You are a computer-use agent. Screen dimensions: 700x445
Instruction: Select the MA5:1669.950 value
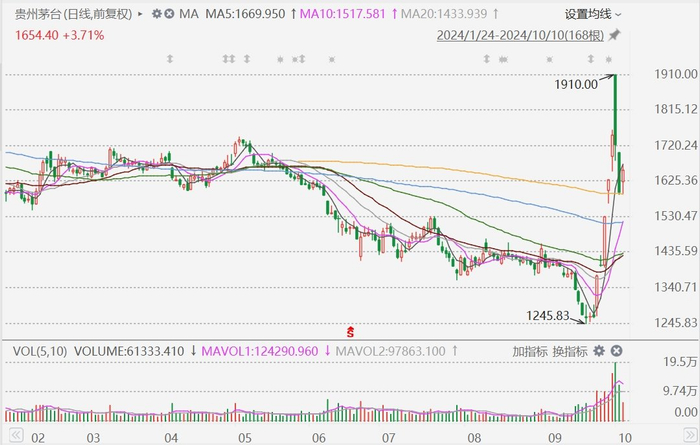pos(245,14)
